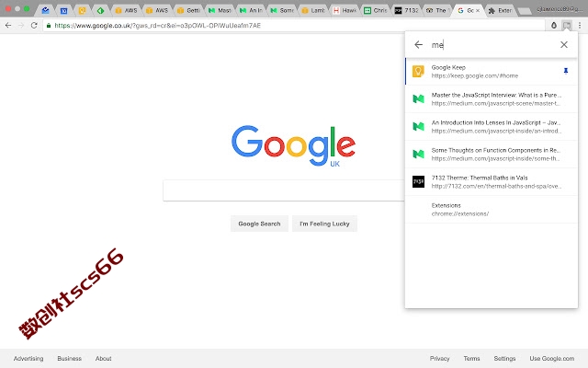Open the Settings footer link
Image resolution: width=588 pixels, height=368 pixels.
(504, 358)
